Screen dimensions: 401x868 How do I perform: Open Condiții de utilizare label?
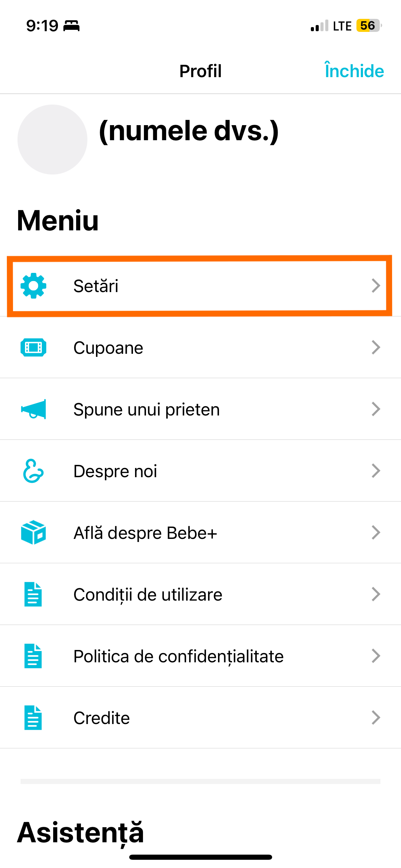pyautogui.click(x=148, y=595)
